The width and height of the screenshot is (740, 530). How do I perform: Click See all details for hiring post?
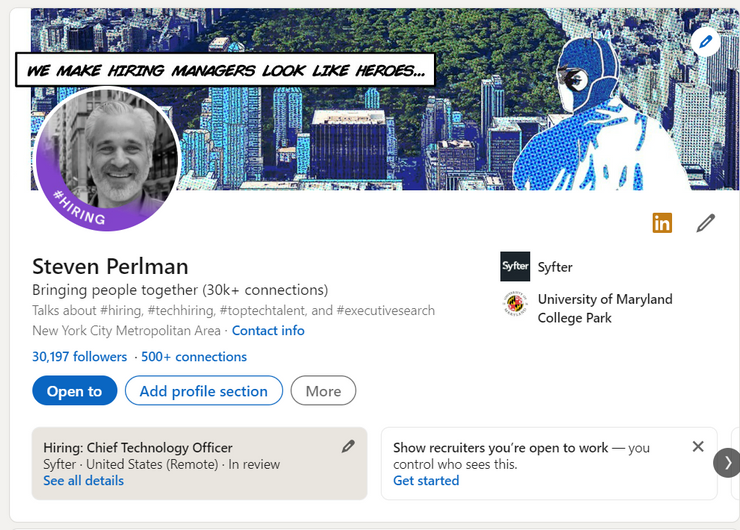point(84,481)
